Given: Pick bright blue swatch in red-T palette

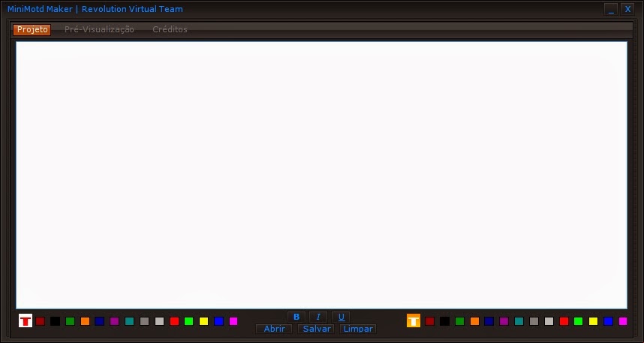Looking at the screenshot, I should click(x=218, y=321).
